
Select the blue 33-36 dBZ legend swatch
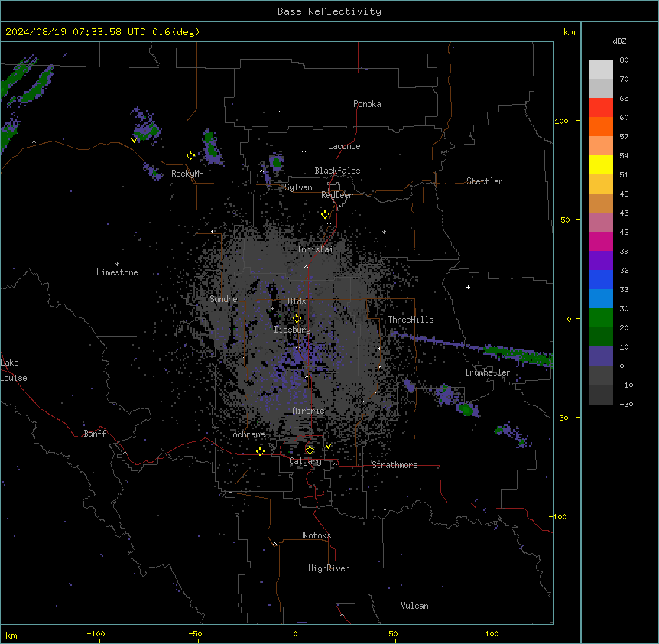click(x=601, y=279)
